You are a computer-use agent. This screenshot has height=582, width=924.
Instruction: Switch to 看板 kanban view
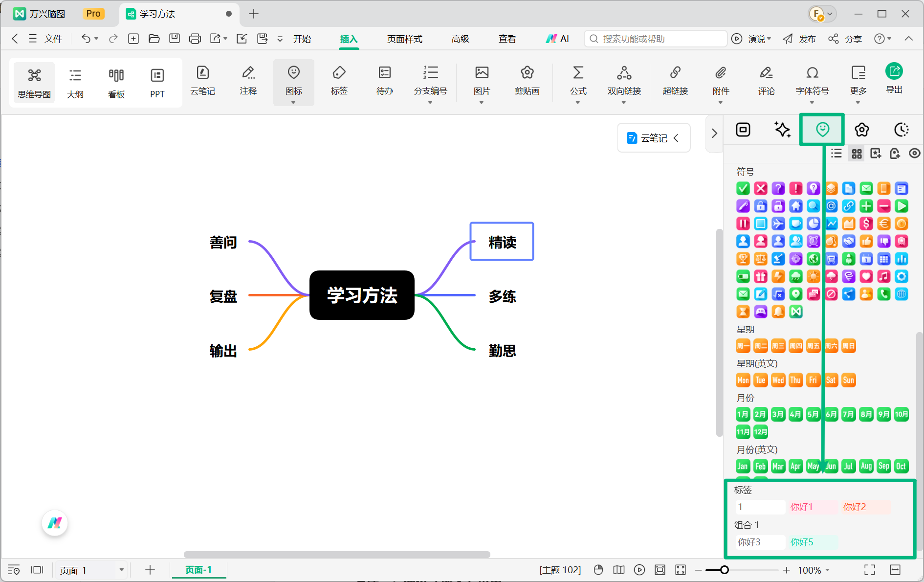[116, 83]
